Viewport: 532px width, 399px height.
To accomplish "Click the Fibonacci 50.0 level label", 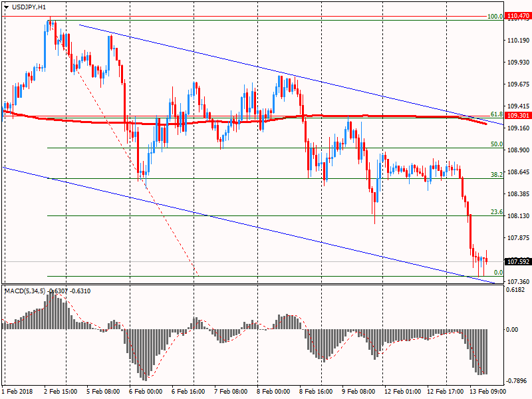I will (x=497, y=144).
